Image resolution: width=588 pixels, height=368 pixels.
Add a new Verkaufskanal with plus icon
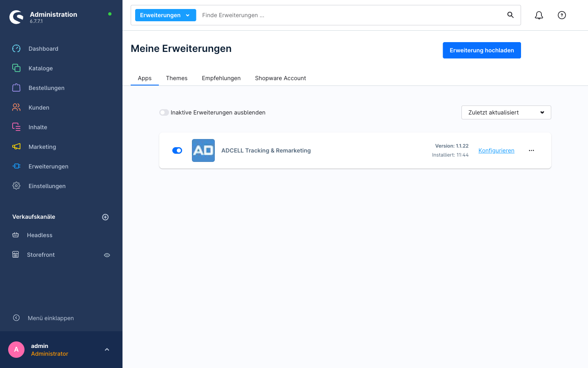click(x=105, y=217)
